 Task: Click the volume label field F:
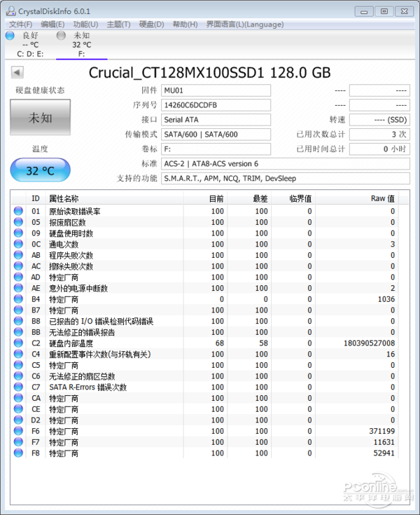coord(216,149)
